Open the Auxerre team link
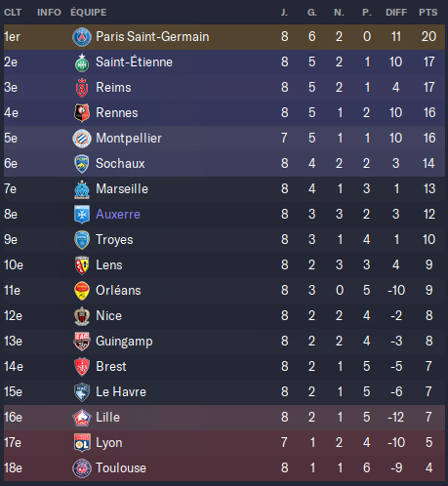The height and width of the screenshot is (486, 448). pyautogui.click(x=118, y=215)
